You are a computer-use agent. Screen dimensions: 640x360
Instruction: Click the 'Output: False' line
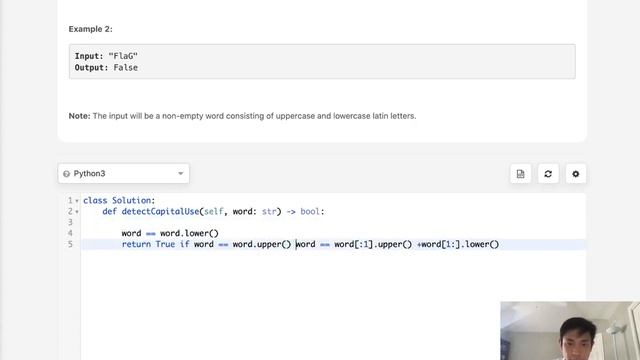[x=106, y=67]
